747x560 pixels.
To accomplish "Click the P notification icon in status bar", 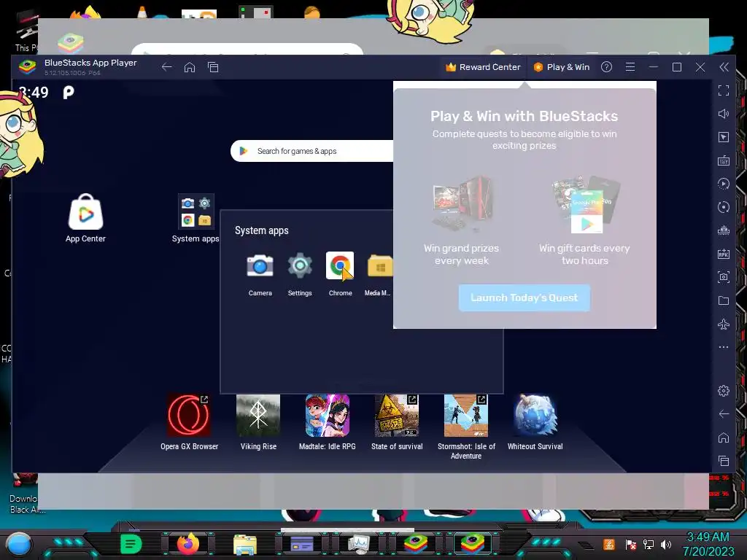I will pyautogui.click(x=69, y=92).
